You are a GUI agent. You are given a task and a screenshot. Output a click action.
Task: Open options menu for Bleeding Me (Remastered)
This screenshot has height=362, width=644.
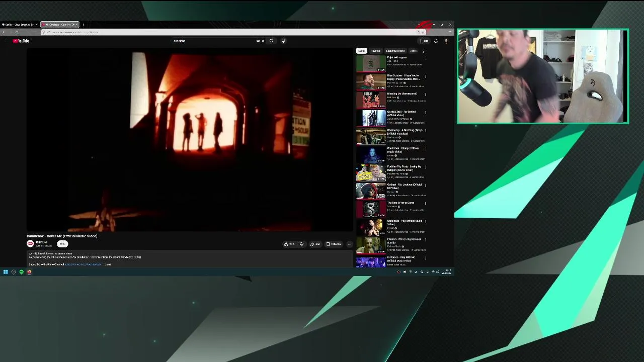pos(426,95)
